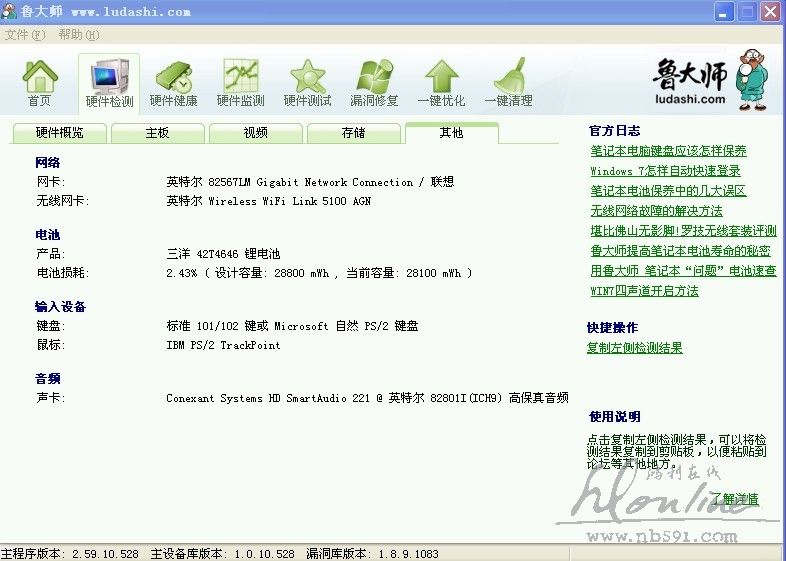786x561 pixels.
Task: Select the 其他 tab
Action: point(451,132)
